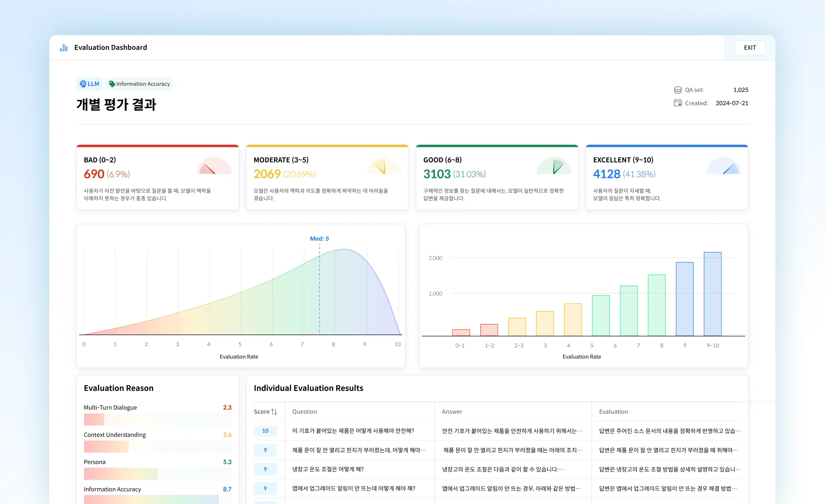The height and width of the screenshot is (504, 825).
Task: Click the EXIT button
Action: (x=750, y=47)
